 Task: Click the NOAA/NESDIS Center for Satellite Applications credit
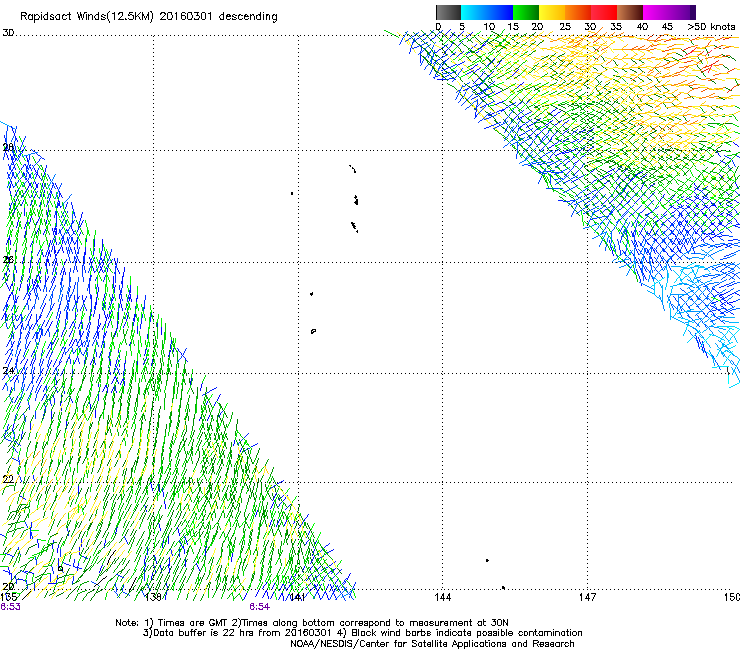tap(432, 643)
